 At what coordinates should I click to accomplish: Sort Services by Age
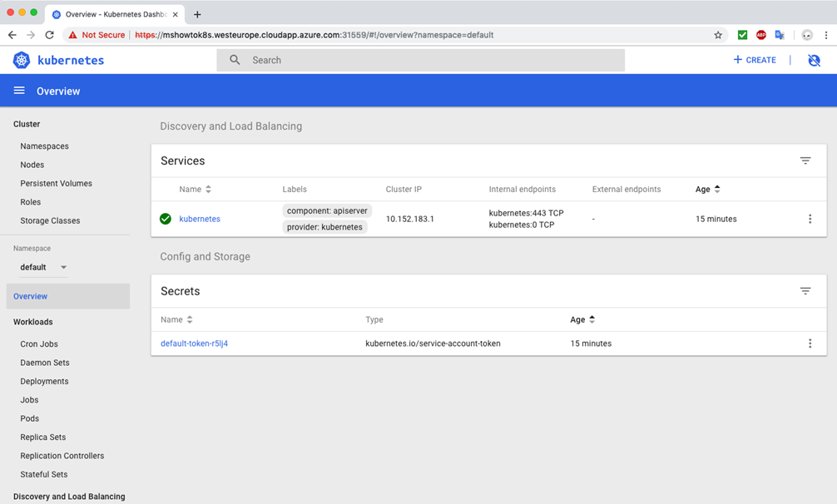(708, 190)
